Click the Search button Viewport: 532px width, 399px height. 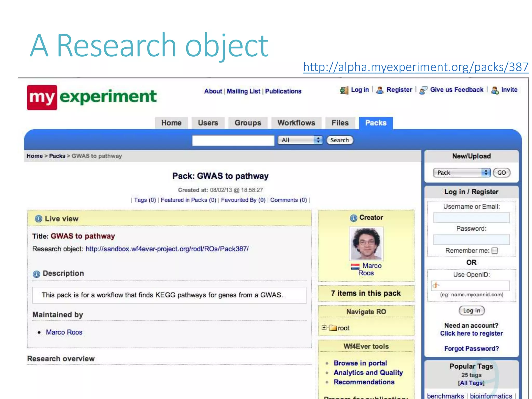point(340,140)
